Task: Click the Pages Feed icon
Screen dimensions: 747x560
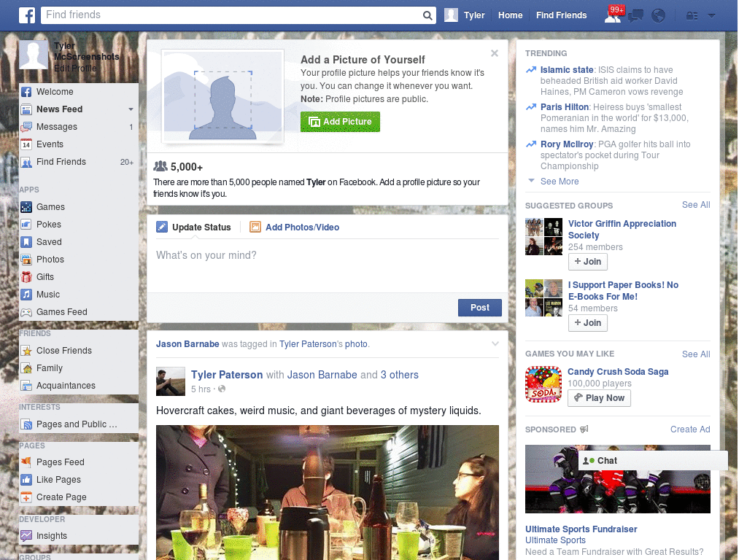Action: (x=26, y=462)
